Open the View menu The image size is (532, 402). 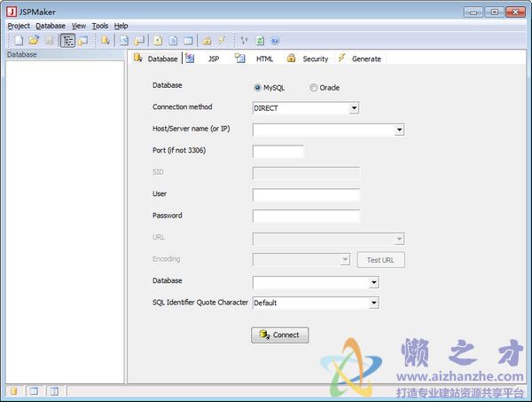79,26
